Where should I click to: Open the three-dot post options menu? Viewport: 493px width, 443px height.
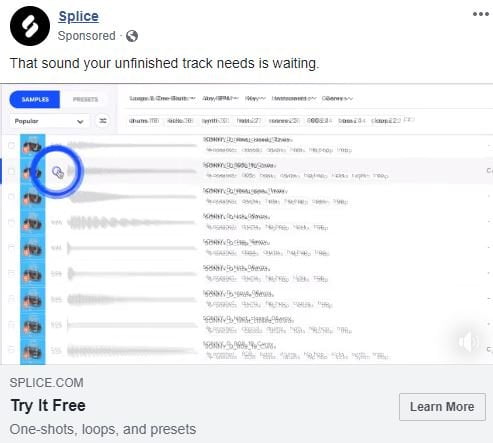(481, 14)
